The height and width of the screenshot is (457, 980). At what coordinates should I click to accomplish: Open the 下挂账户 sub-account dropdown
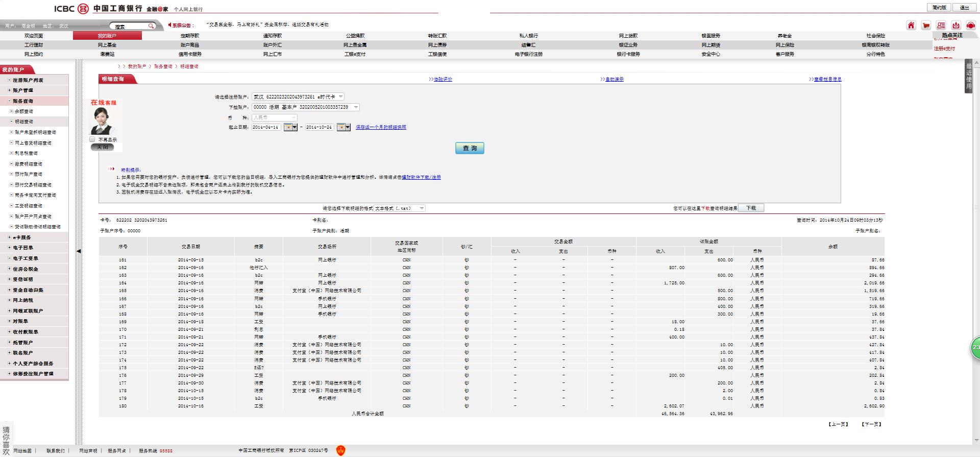coord(356,107)
